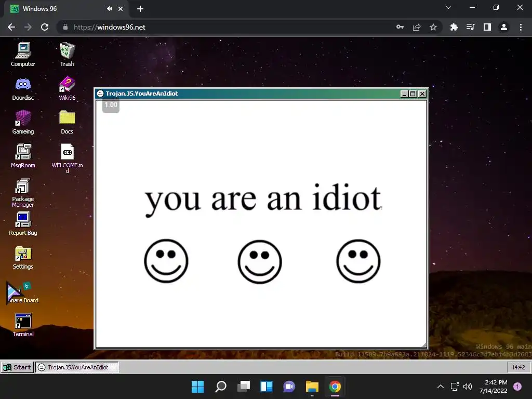532x399 pixels.
Task: Open a new browser tab
Action: (140, 9)
